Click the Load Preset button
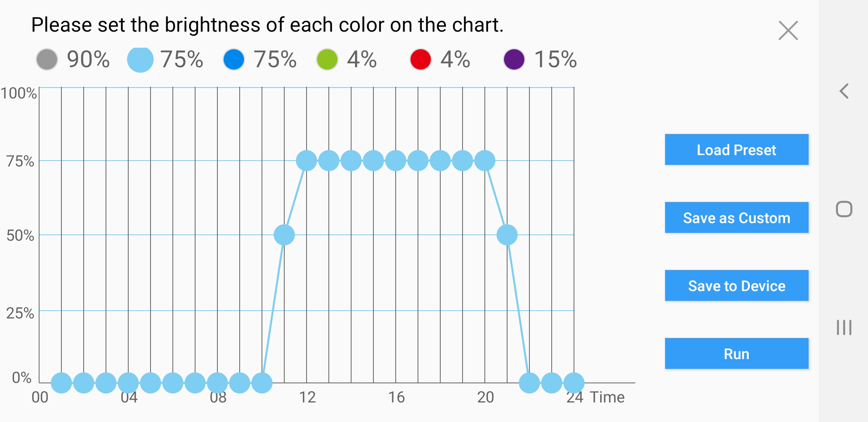Viewport: 868px width, 422px height. click(737, 150)
